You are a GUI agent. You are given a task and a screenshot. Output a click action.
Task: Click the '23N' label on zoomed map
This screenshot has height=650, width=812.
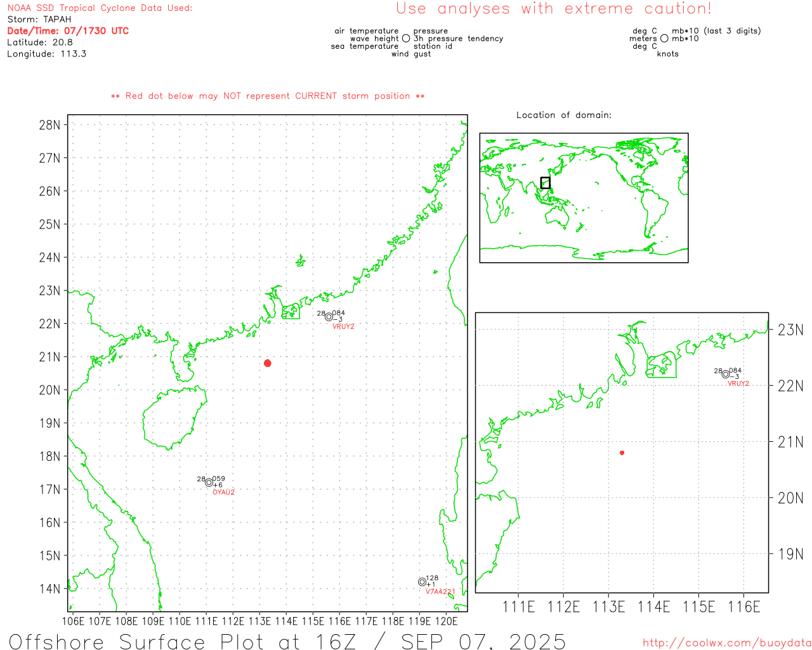pyautogui.click(x=790, y=330)
